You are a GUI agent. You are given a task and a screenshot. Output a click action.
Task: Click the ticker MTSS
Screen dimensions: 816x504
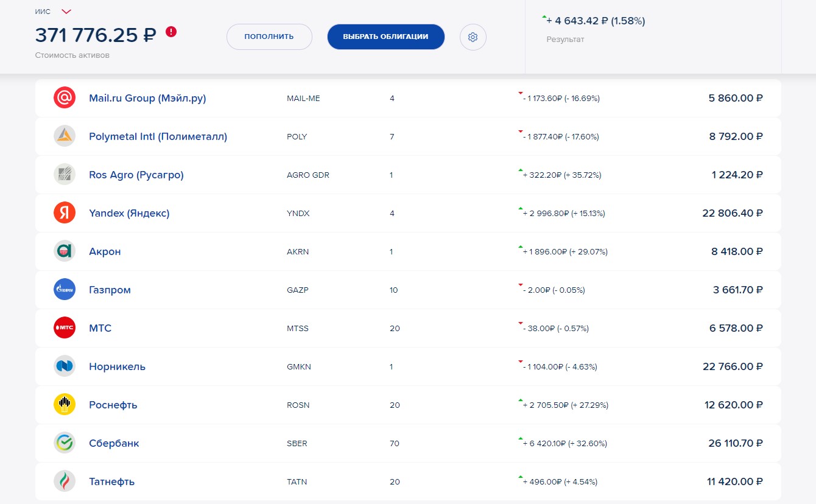(x=298, y=328)
